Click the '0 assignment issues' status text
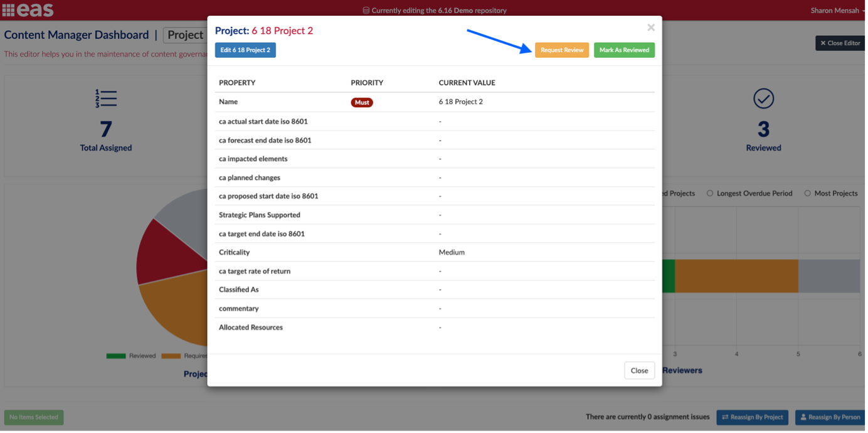The height and width of the screenshot is (433, 868). (x=648, y=417)
